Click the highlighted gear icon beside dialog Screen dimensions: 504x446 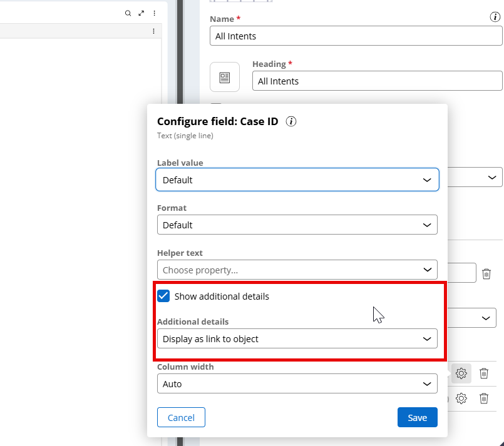[x=461, y=373]
